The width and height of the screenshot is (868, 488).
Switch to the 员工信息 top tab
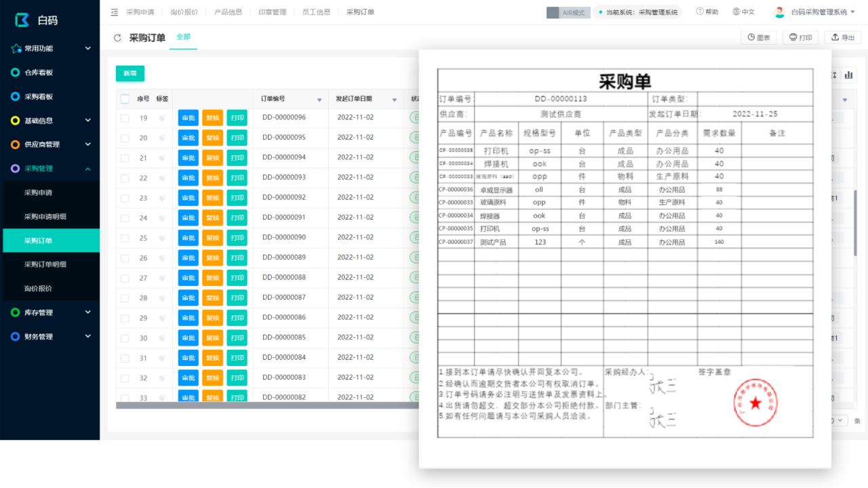[316, 12]
